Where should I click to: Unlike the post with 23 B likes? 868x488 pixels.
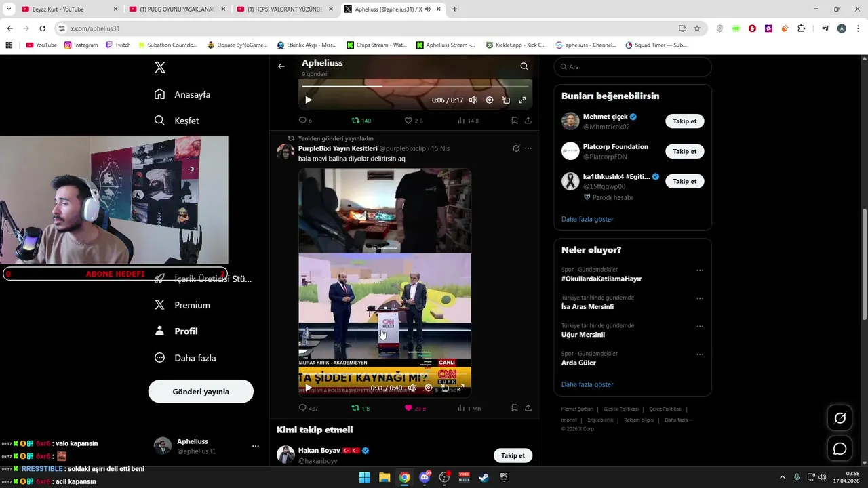pyautogui.click(x=415, y=408)
